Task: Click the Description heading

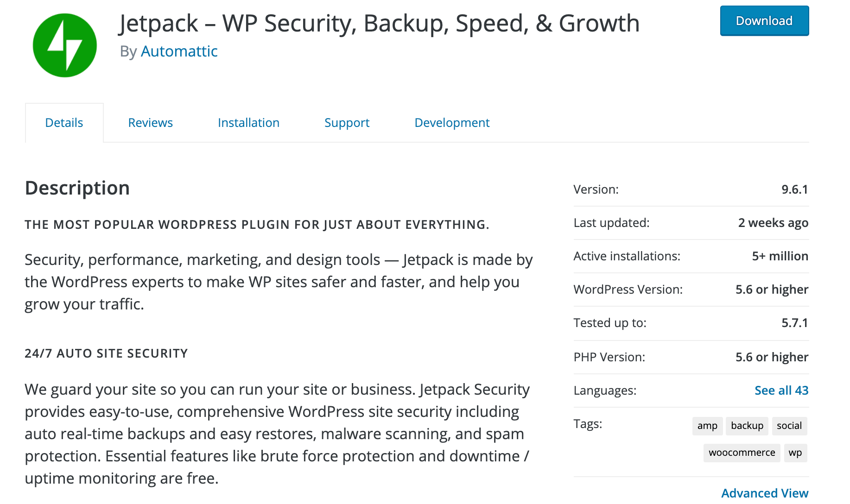Action: pyautogui.click(x=77, y=188)
